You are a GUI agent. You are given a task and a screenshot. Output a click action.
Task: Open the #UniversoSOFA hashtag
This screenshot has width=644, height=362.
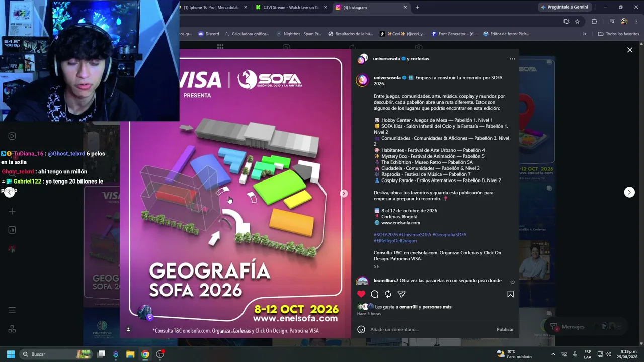point(415,235)
